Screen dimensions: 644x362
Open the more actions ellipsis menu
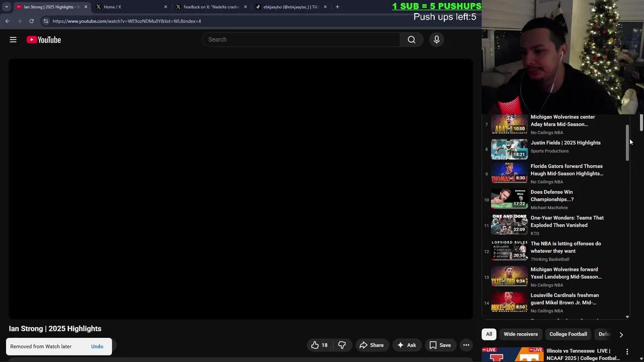coord(466,345)
